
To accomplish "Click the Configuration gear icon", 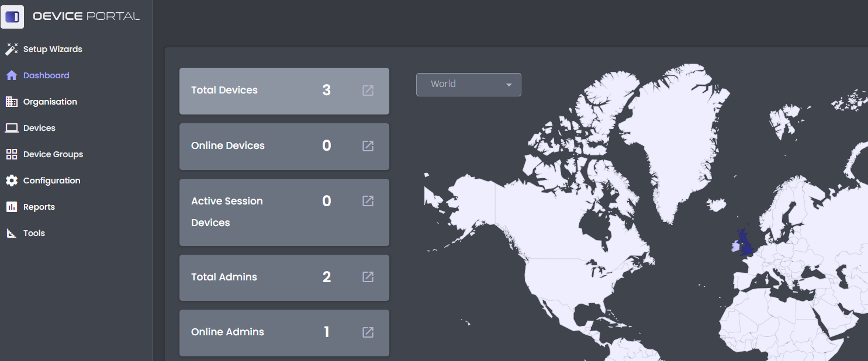I will 12,180.
